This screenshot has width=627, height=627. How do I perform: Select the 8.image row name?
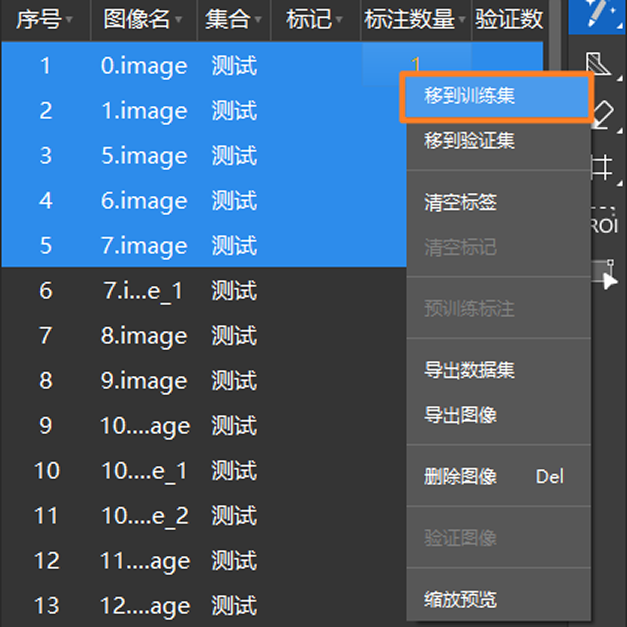coord(144,335)
